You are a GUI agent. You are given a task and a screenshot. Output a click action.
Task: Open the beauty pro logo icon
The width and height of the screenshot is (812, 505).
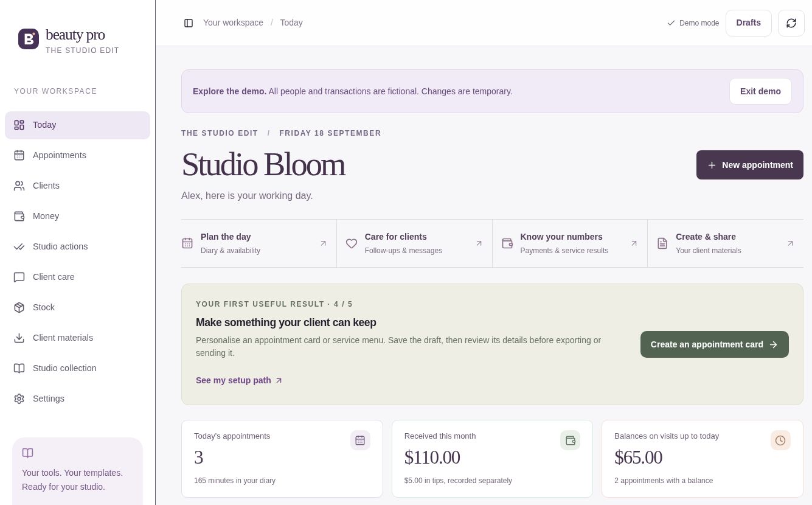click(29, 39)
